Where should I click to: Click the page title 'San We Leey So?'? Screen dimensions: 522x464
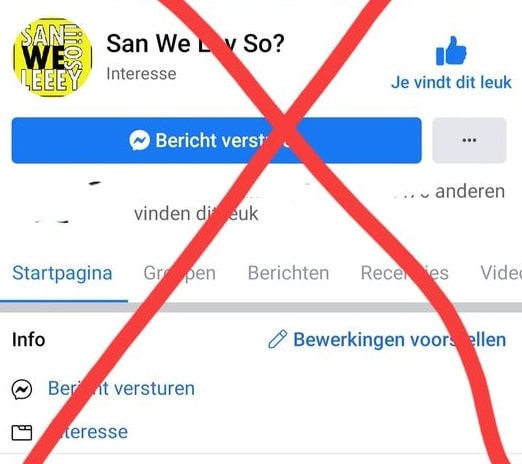195,44
